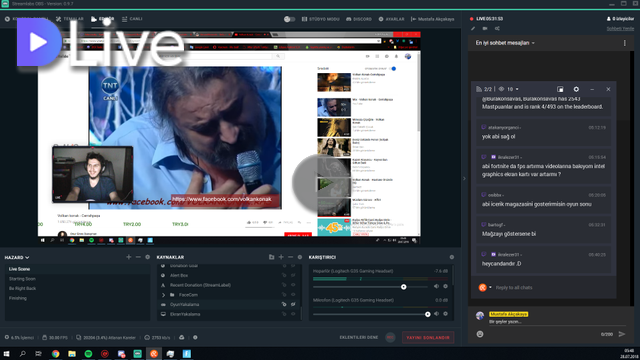This screenshot has width=640, height=360.
Task: Open Spotify from the taskbar
Action: (88, 354)
